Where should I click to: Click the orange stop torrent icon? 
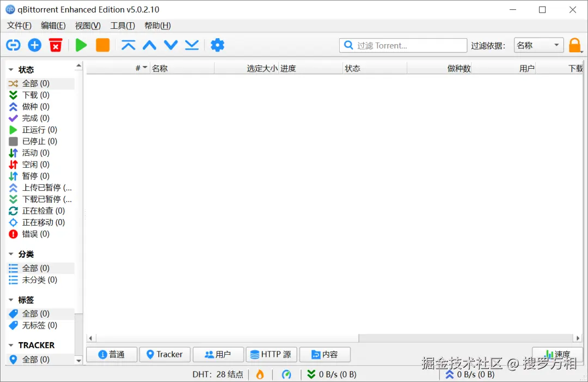click(x=102, y=45)
